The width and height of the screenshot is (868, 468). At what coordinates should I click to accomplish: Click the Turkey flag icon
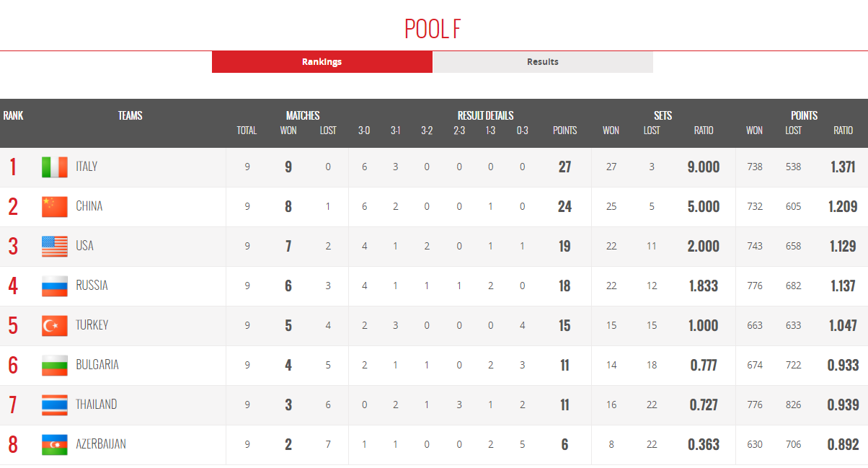click(x=55, y=326)
